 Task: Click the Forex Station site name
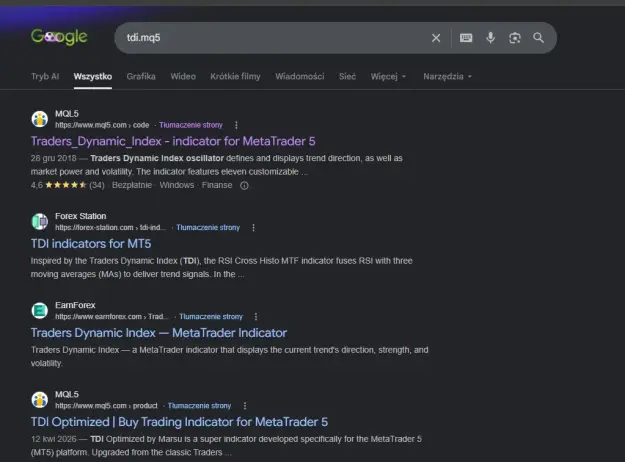click(81, 216)
